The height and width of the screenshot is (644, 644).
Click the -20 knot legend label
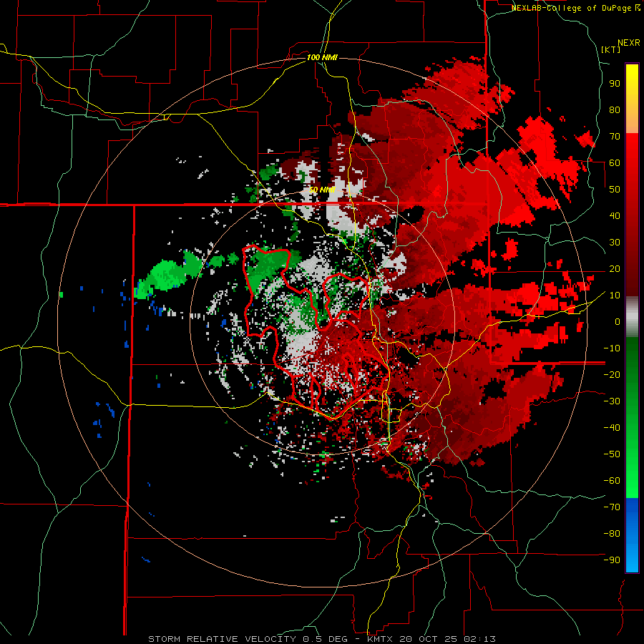coord(612,374)
